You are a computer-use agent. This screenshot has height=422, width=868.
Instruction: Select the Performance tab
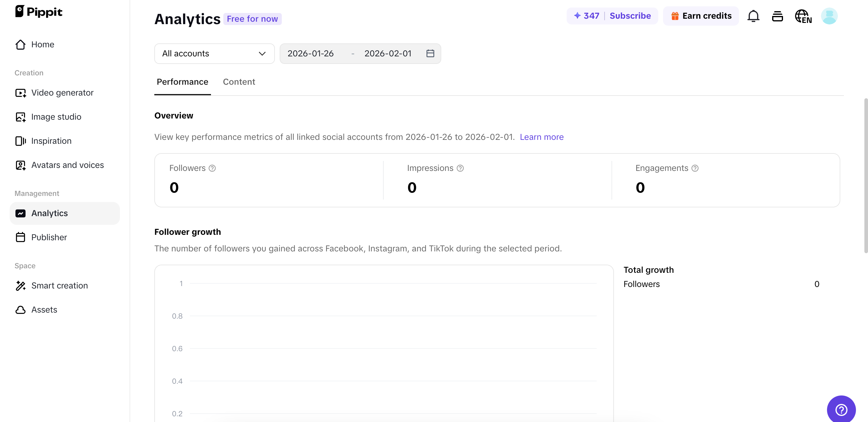click(182, 82)
